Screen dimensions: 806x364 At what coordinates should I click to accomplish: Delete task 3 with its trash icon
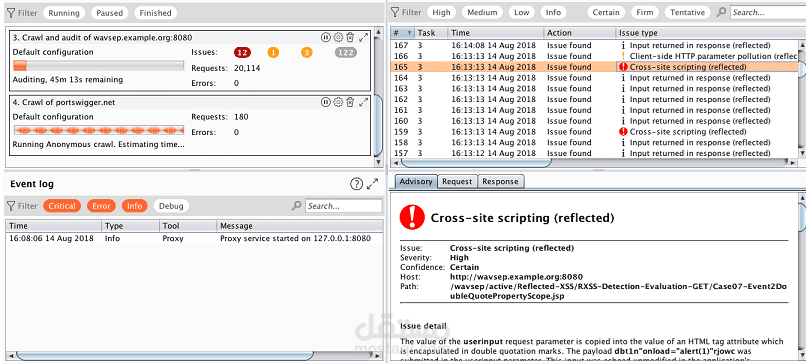click(350, 37)
